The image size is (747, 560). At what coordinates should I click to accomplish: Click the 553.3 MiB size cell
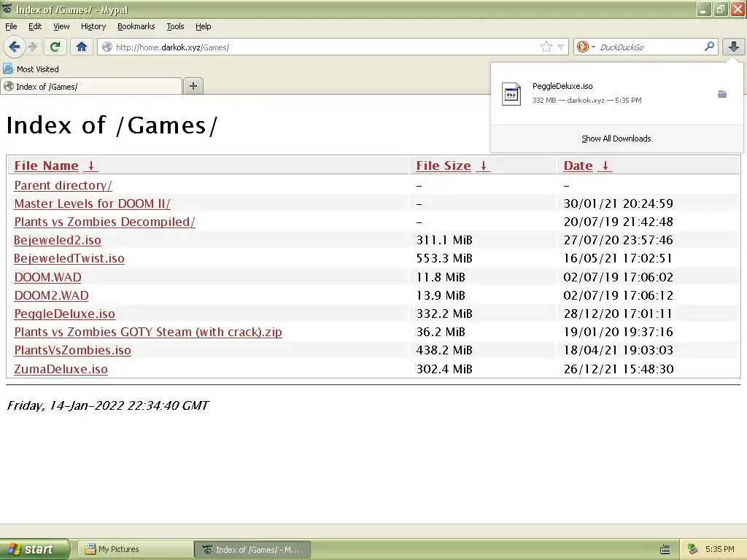[x=444, y=258]
